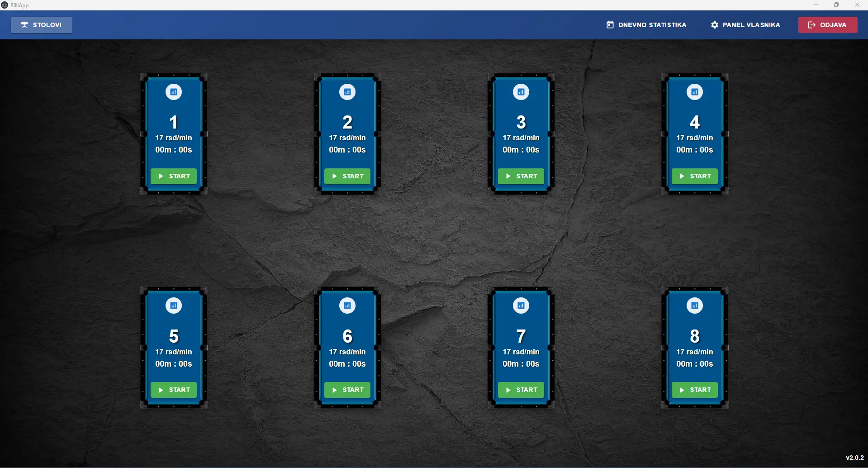The image size is (868, 468).
Task: Open Panel Vlasnika settings
Action: tap(745, 25)
